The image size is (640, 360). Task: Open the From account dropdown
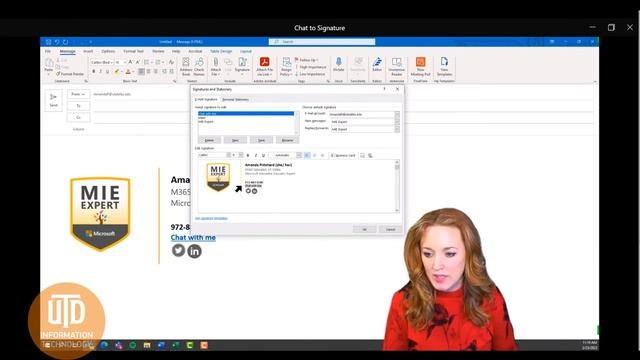[78, 94]
